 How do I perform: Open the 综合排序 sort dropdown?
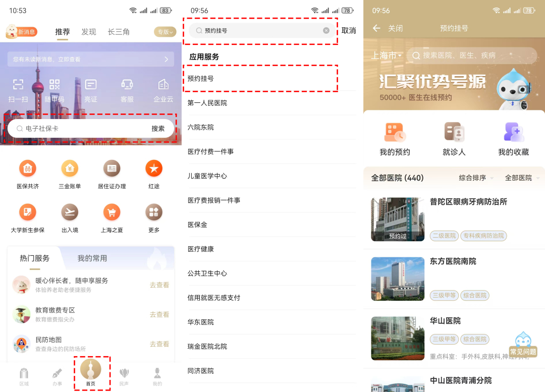click(x=476, y=178)
